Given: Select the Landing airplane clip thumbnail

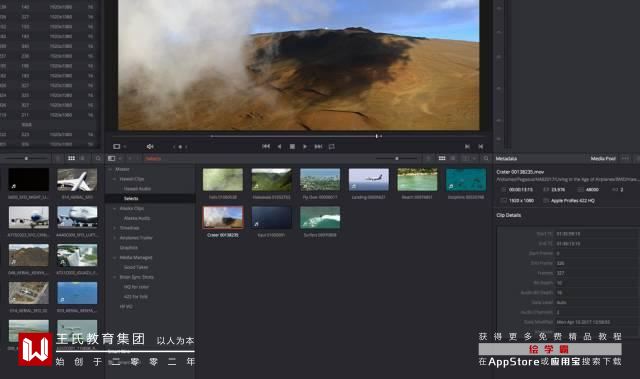Looking at the screenshot, I should [x=369, y=180].
